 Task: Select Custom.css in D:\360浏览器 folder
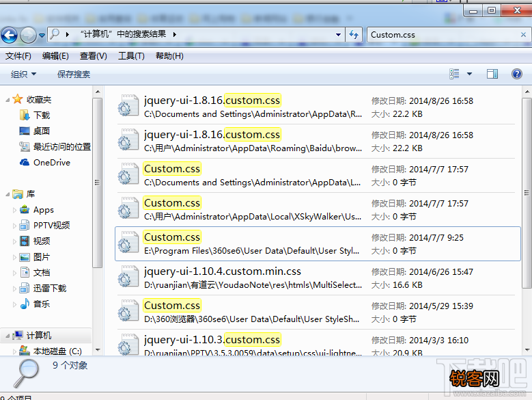pos(317,312)
